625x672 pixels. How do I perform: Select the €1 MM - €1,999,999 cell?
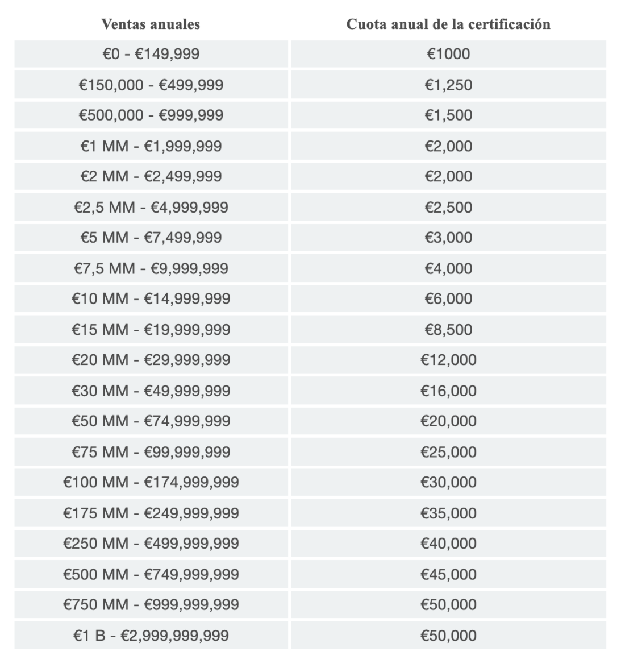[x=151, y=146]
